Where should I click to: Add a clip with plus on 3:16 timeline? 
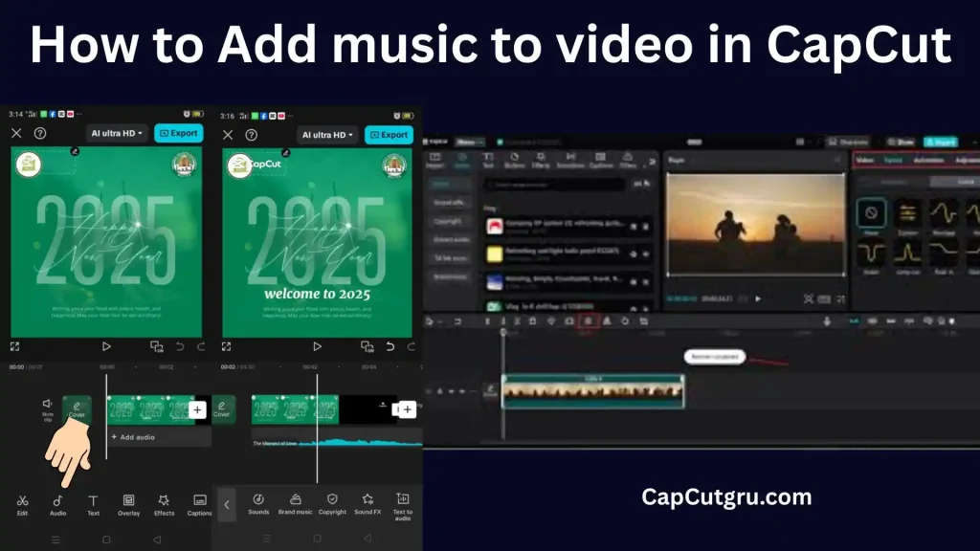[x=408, y=409]
